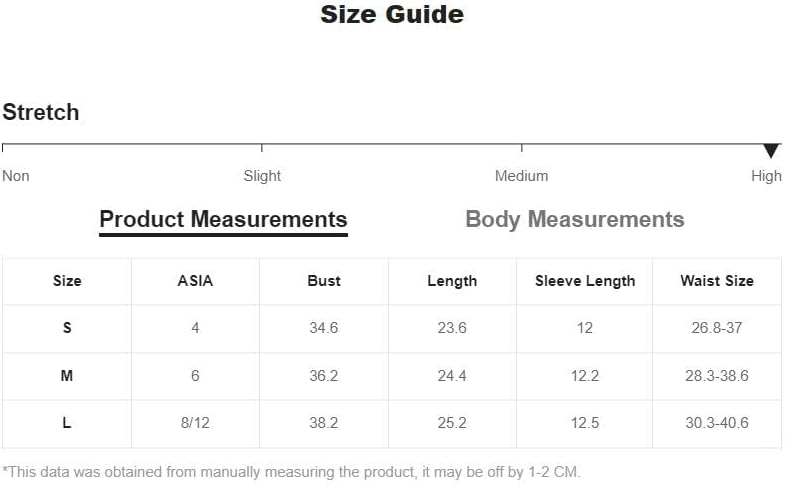Click the Bust column header

click(324, 281)
